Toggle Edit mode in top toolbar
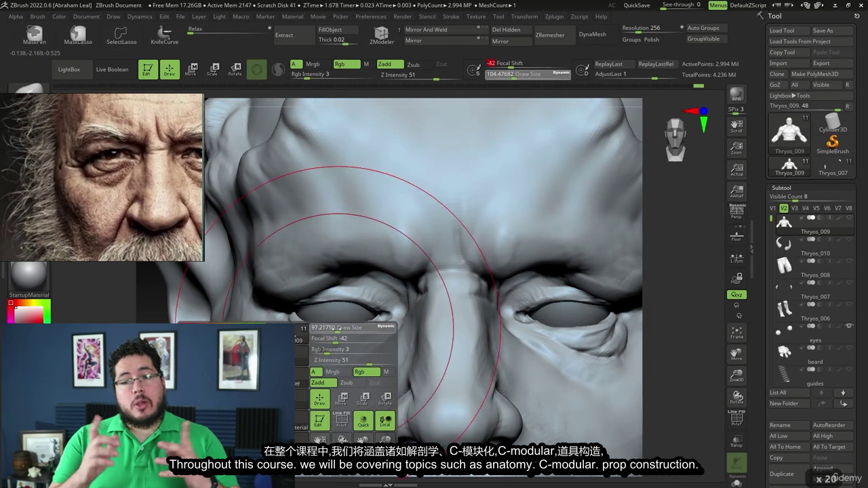 [147, 69]
